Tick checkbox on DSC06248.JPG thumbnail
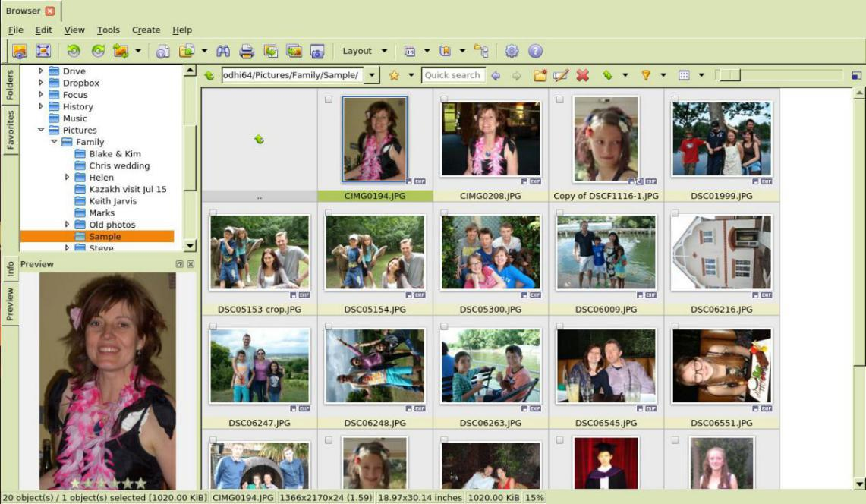 (x=329, y=326)
